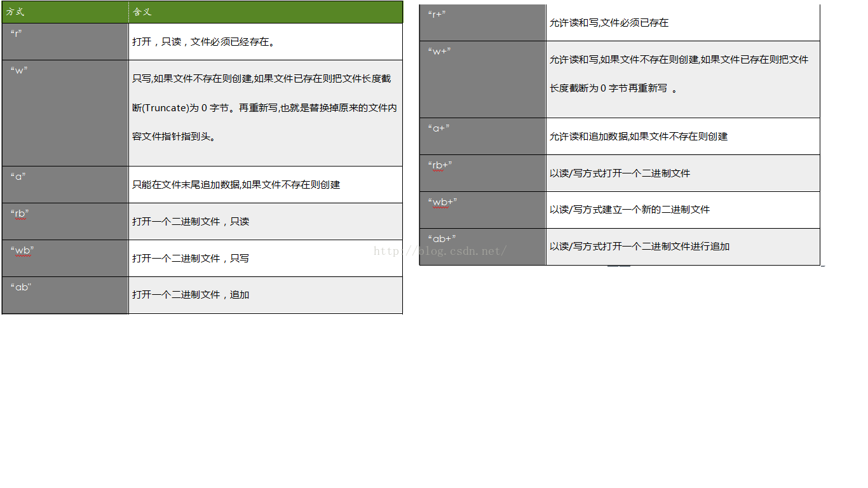
Task: Click text 允许读和写,文件必须已存在
Action: pyautogui.click(x=609, y=23)
